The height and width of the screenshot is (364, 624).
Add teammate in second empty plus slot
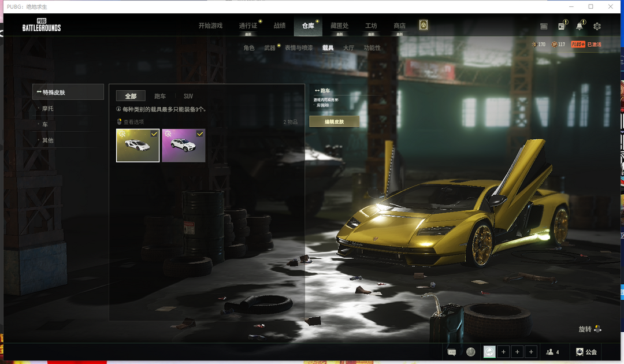[517, 352]
